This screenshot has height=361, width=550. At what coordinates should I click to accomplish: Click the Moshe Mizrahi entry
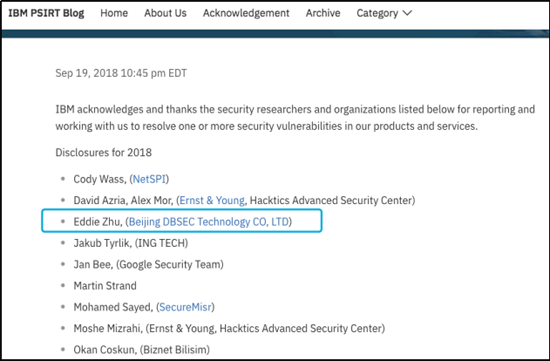[229, 328]
